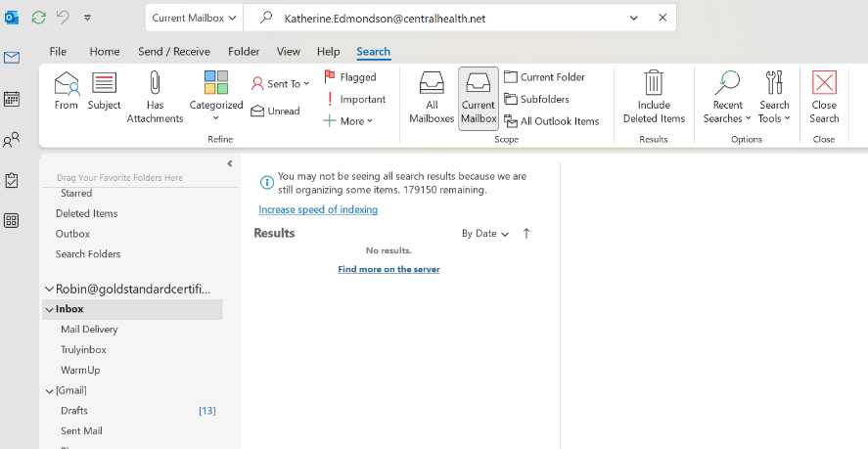The height and width of the screenshot is (449, 868).
Task: Click the Undo arrow in quick access toolbar
Action: tap(63, 18)
